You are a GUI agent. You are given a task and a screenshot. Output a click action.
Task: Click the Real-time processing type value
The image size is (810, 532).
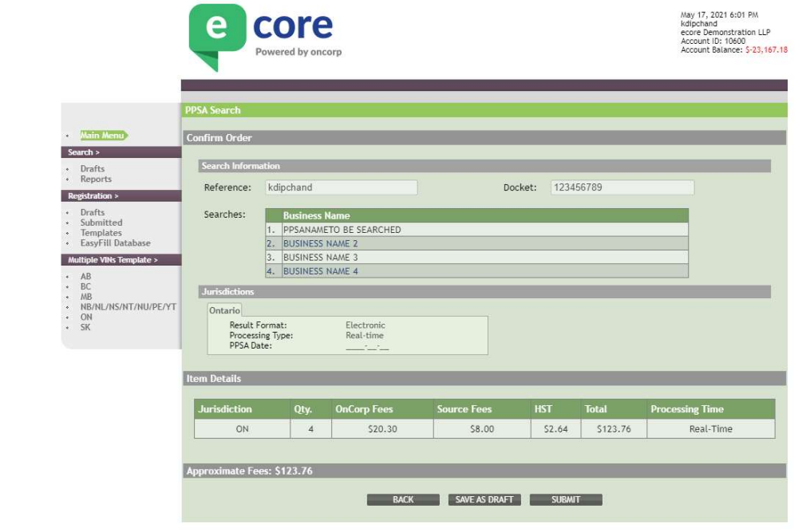point(365,336)
